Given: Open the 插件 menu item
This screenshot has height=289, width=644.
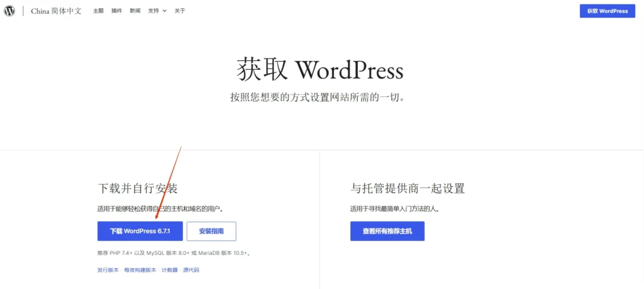Looking at the screenshot, I should (116, 11).
